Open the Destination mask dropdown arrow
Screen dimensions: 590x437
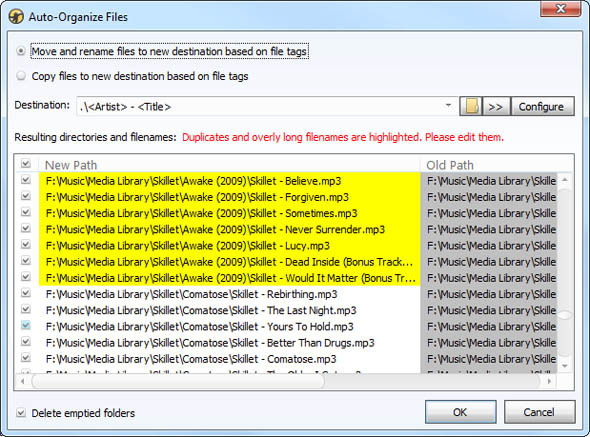(x=448, y=106)
